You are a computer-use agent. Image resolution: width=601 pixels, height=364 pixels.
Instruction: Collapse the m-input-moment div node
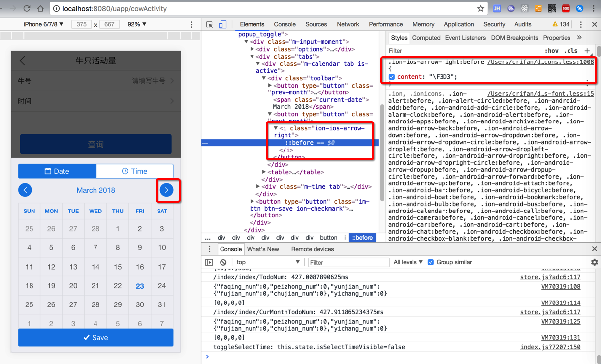click(x=246, y=42)
